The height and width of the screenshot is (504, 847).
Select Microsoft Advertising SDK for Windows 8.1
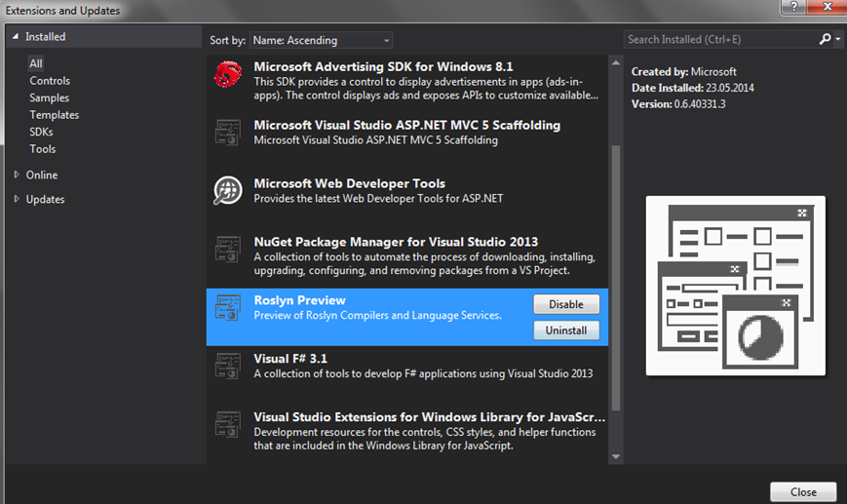coord(407,81)
